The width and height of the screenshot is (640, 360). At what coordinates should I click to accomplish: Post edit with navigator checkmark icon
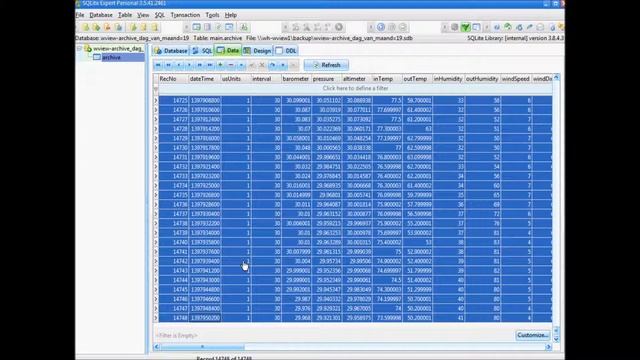251,65
